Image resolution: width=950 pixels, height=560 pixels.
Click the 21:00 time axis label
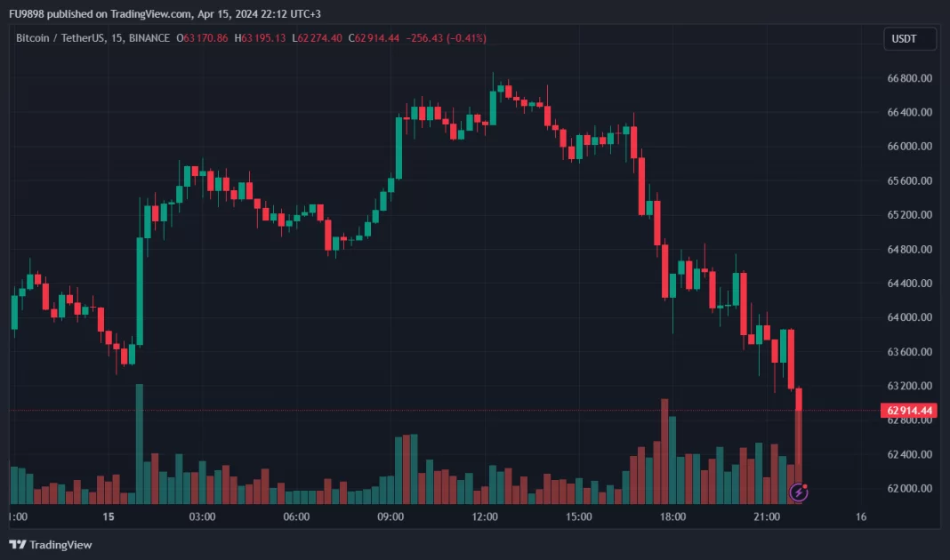coord(767,516)
